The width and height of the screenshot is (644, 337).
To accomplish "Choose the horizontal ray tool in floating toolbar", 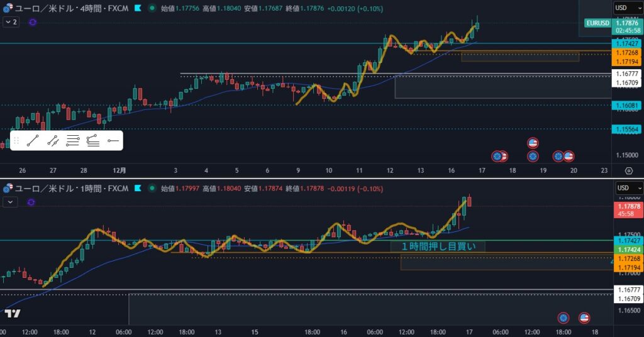I will [113, 141].
